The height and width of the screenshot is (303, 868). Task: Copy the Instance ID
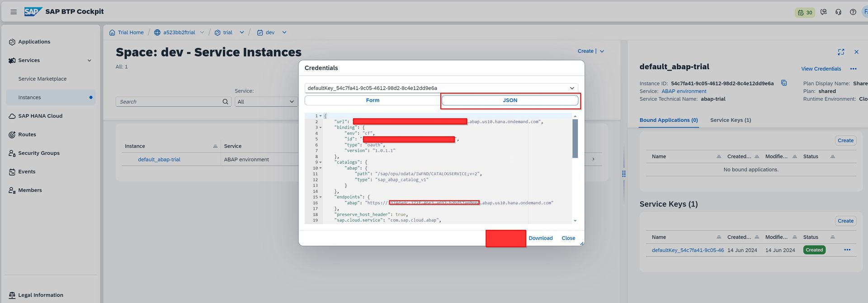784,83
